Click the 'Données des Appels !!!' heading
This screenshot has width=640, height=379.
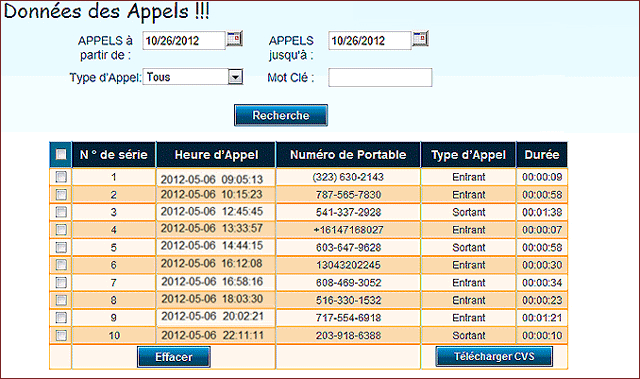click(x=107, y=11)
